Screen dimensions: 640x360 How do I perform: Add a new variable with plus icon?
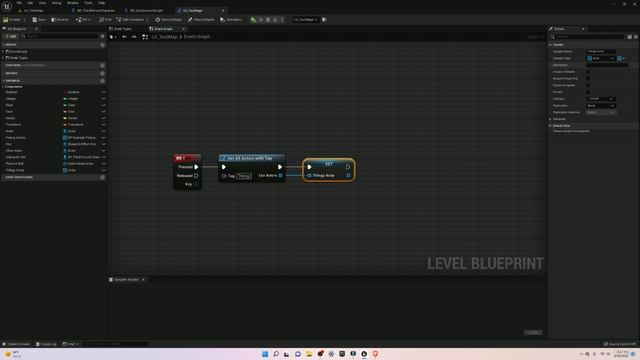pyautogui.click(x=102, y=81)
